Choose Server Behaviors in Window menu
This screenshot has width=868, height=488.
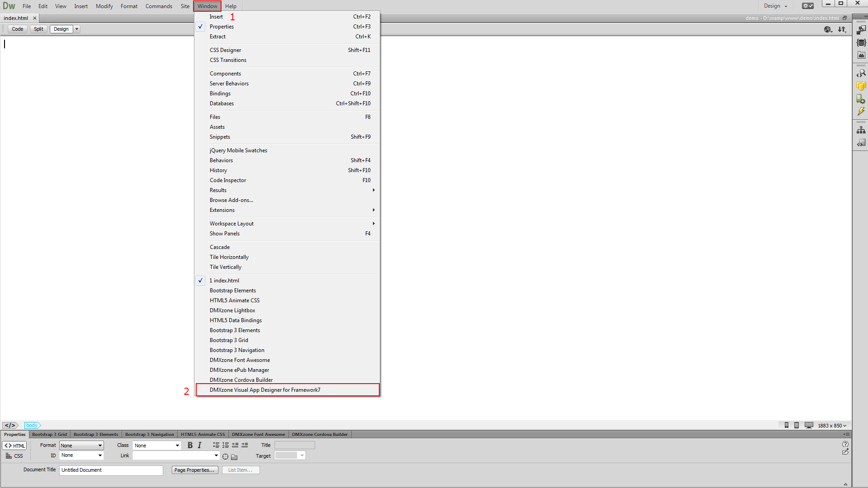tap(288, 84)
